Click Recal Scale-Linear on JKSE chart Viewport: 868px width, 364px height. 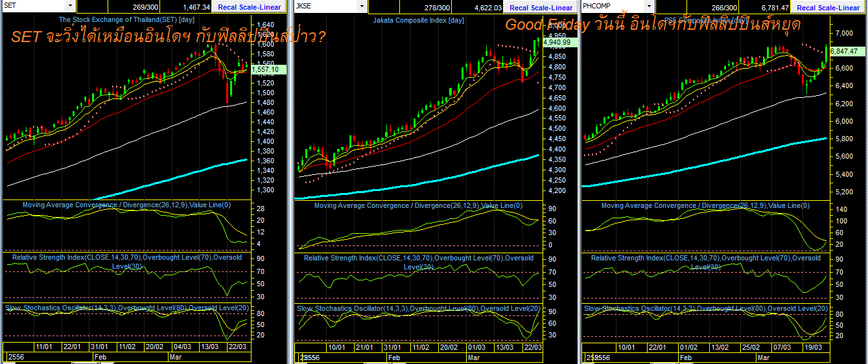tap(541, 7)
